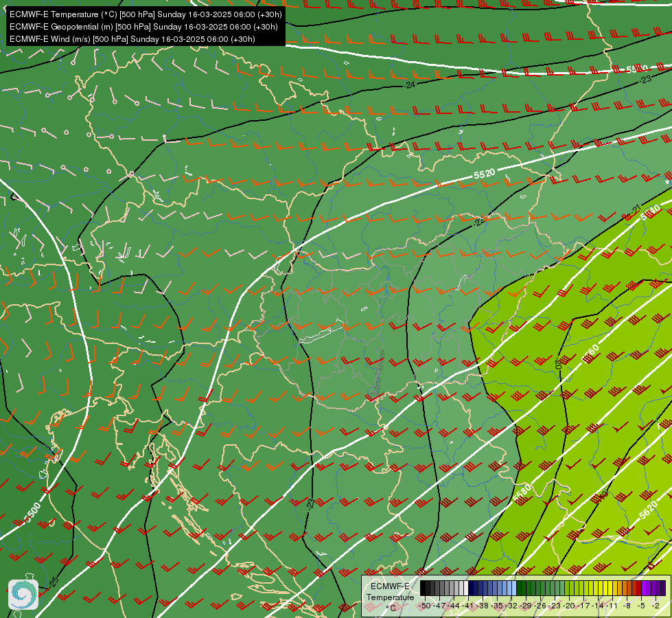Click the -2 legend tick label
Image resolution: width=672 pixels, height=618 pixels.
[656, 606]
